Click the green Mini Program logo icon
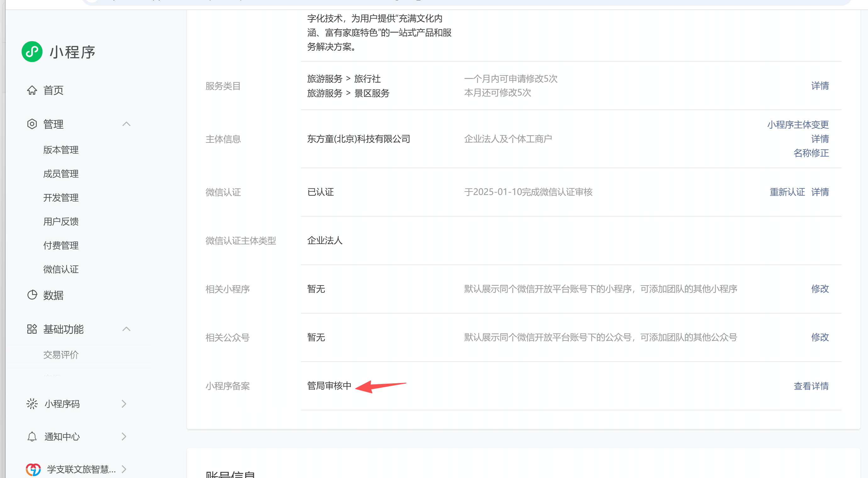Viewport: 868px width, 478px height. tap(32, 52)
